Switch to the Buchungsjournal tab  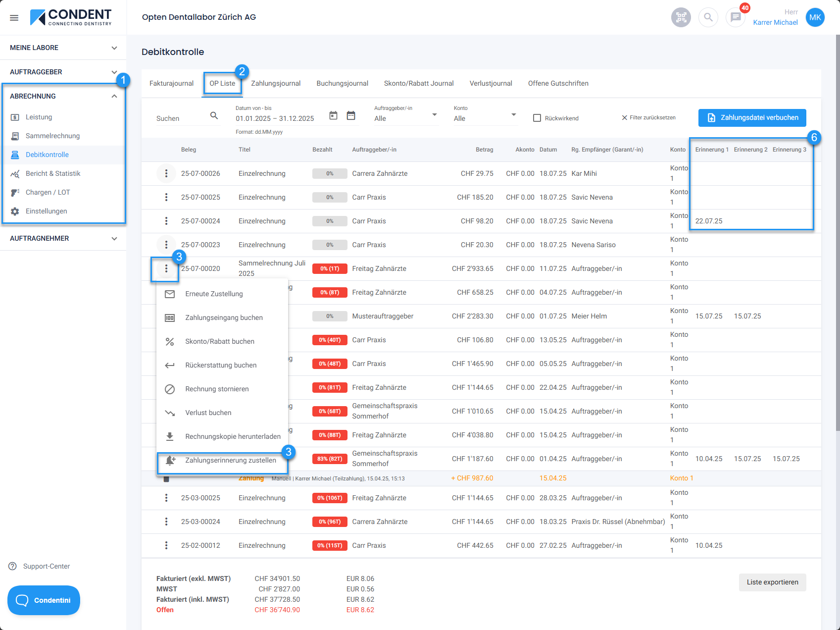(343, 83)
